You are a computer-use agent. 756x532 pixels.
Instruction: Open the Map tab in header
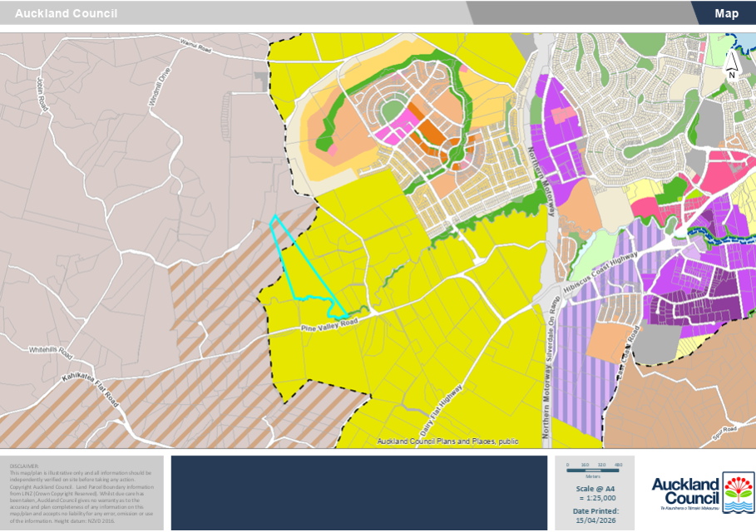tap(726, 13)
